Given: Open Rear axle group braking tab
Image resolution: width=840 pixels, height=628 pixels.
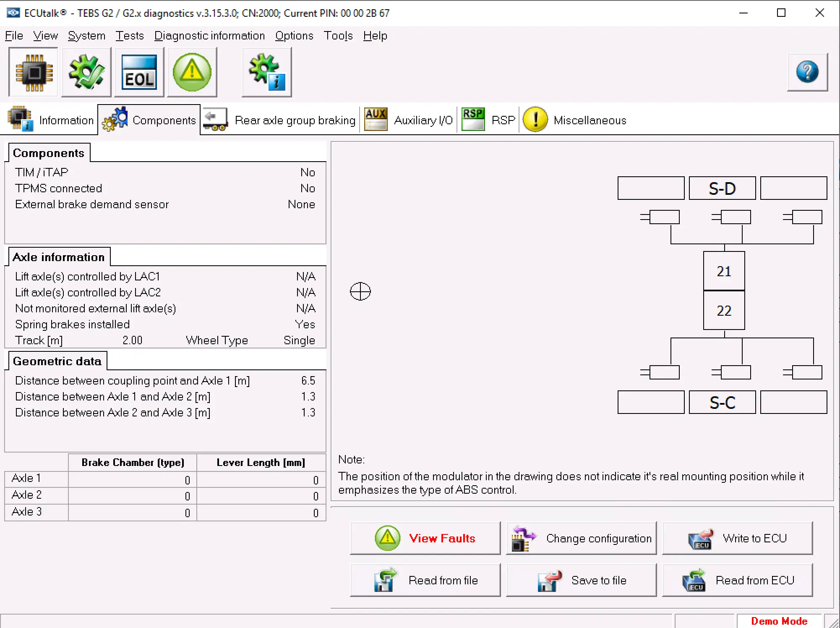Looking at the screenshot, I should (280, 120).
